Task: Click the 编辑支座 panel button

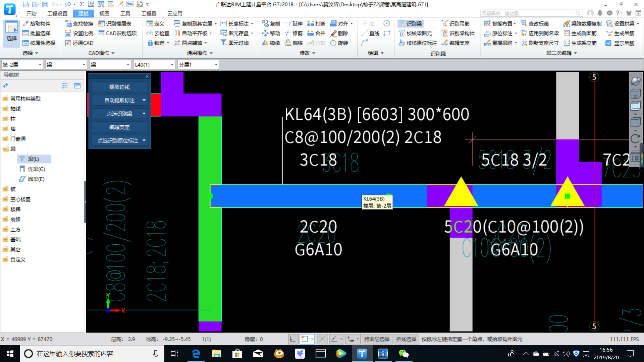Action: tap(119, 127)
